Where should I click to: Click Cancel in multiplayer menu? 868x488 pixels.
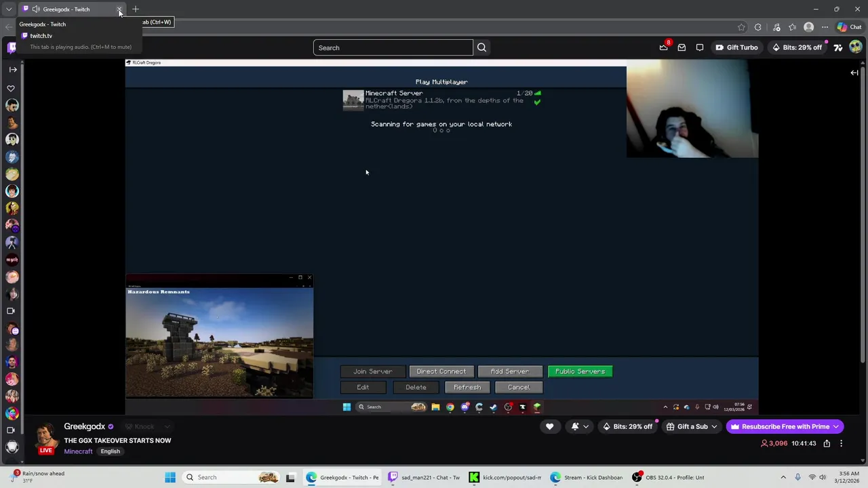click(519, 387)
